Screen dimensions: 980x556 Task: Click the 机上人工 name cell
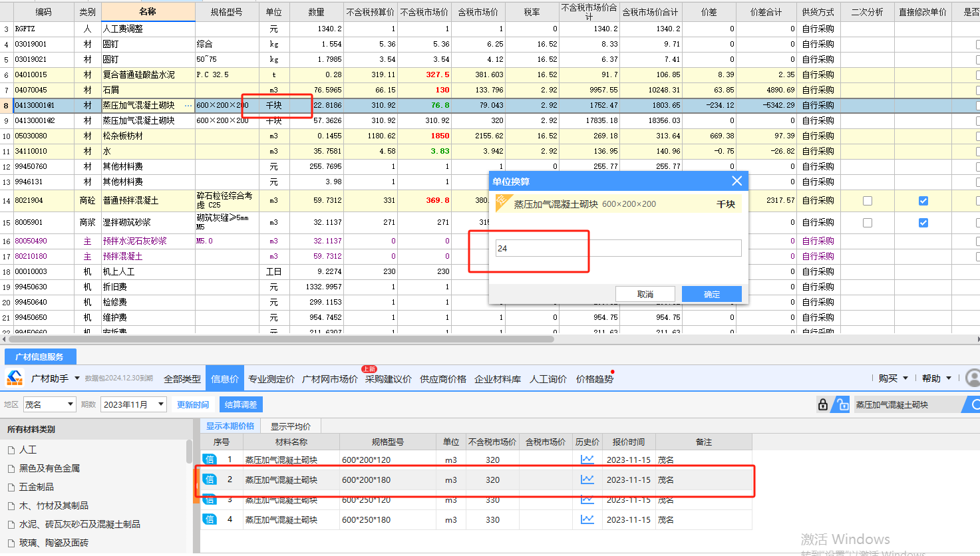coord(148,271)
